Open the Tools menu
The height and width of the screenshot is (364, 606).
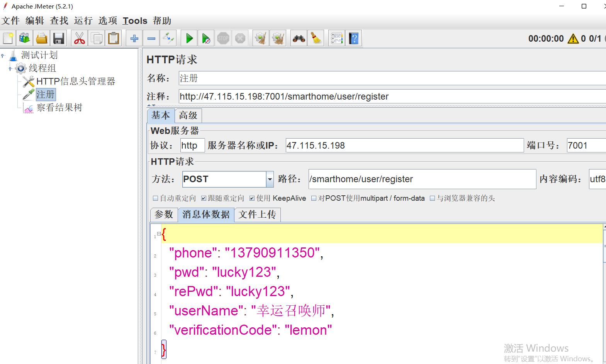point(135,20)
